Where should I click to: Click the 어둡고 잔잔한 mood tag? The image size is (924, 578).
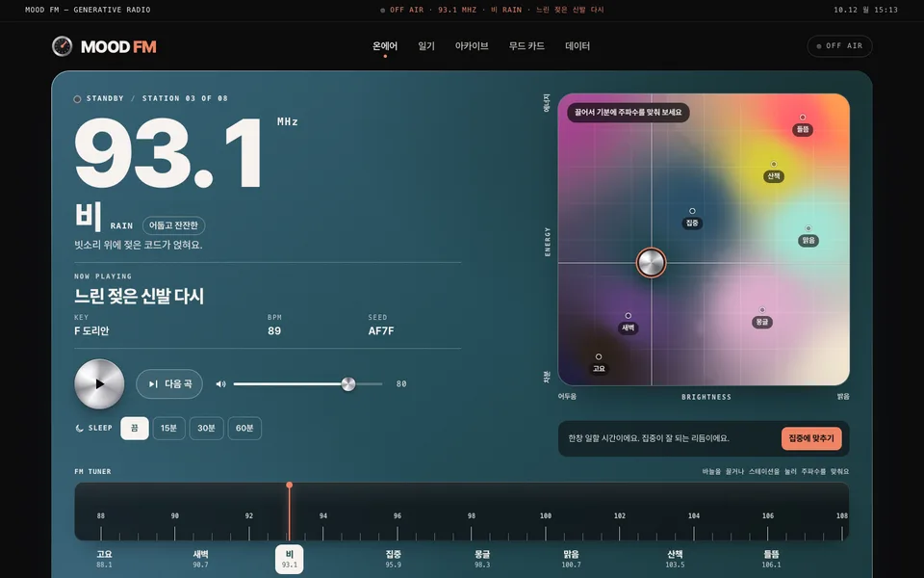(x=173, y=225)
